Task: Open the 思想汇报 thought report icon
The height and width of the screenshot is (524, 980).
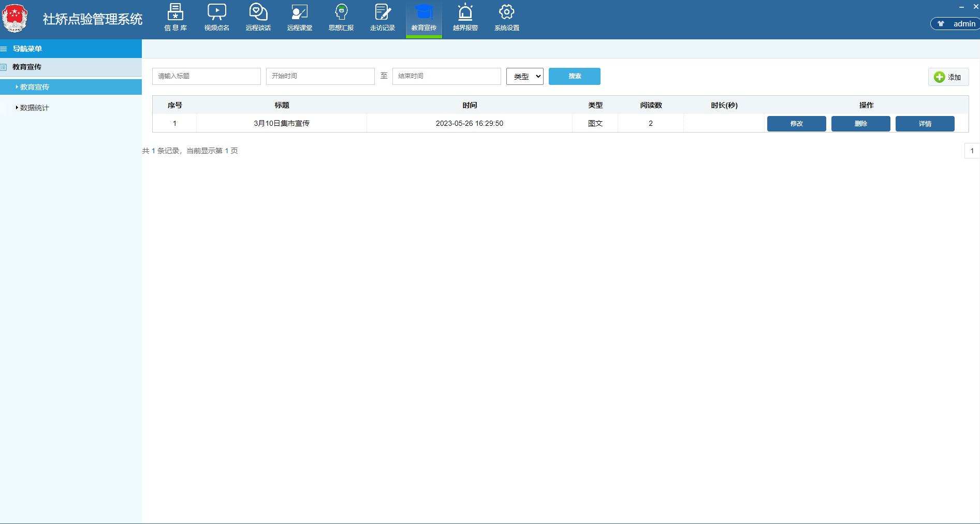Action: click(x=341, y=18)
